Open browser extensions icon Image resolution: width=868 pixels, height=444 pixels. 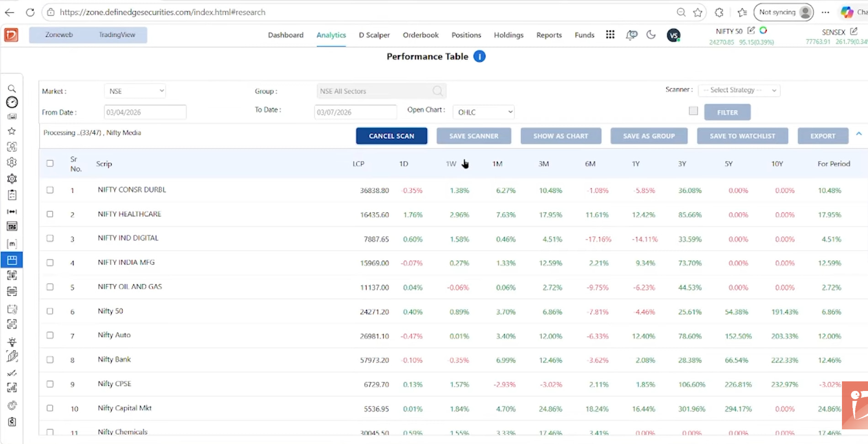pos(719,12)
